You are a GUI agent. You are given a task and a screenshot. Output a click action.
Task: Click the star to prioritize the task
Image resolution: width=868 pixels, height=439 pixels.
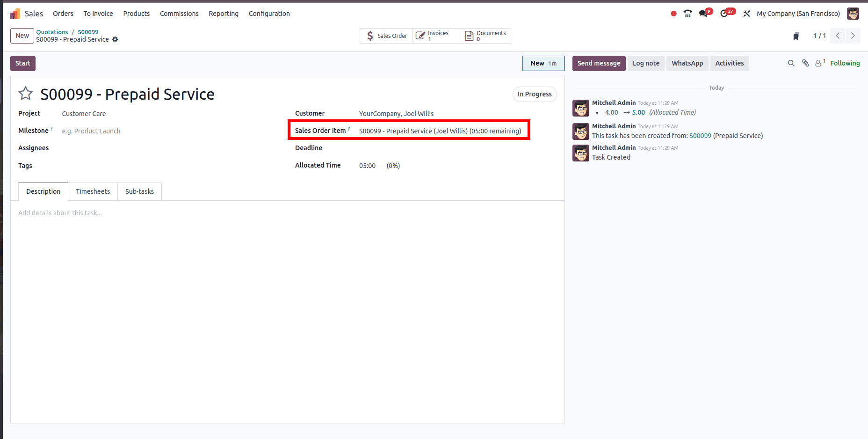[x=26, y=94]
